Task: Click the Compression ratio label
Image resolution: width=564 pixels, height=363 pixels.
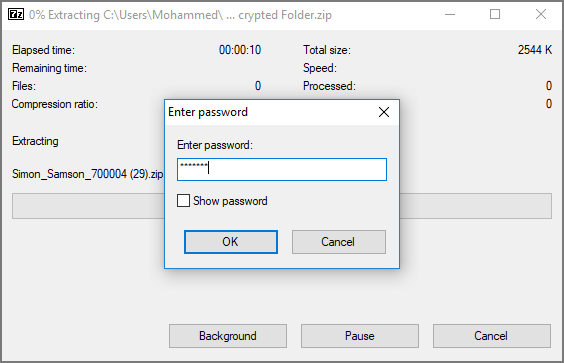Action: [x=55, y=104]
